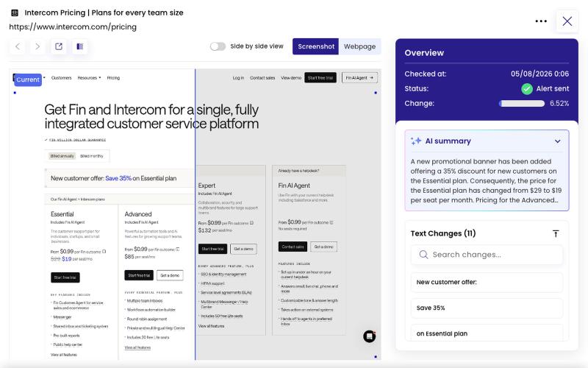Click Advanced plan Fin outcome info icon
This screenshot has width=588, height=368.
[x=178, y=250]
